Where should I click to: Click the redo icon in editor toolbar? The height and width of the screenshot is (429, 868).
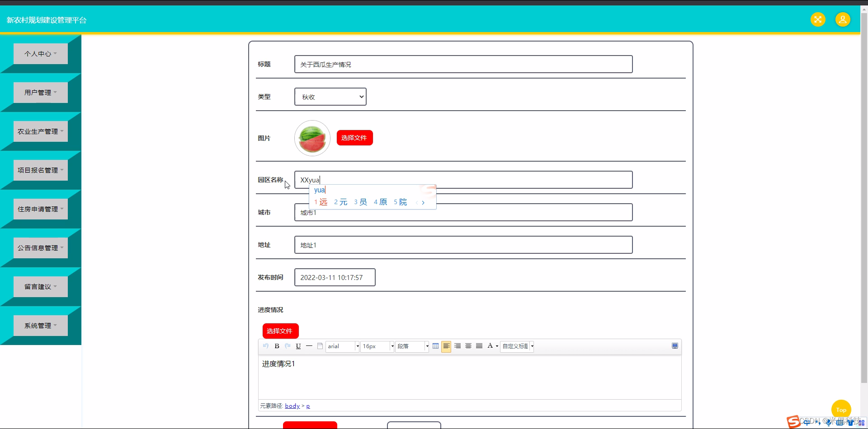point(288,346)
